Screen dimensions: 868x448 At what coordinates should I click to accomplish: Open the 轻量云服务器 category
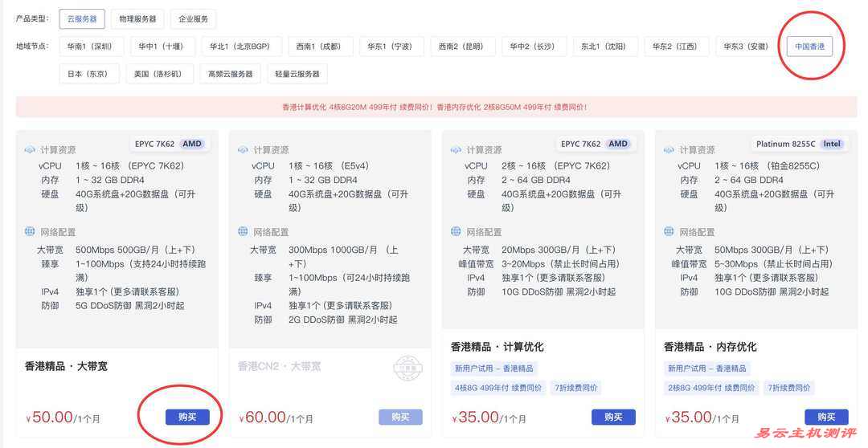[x=297, y=74]
